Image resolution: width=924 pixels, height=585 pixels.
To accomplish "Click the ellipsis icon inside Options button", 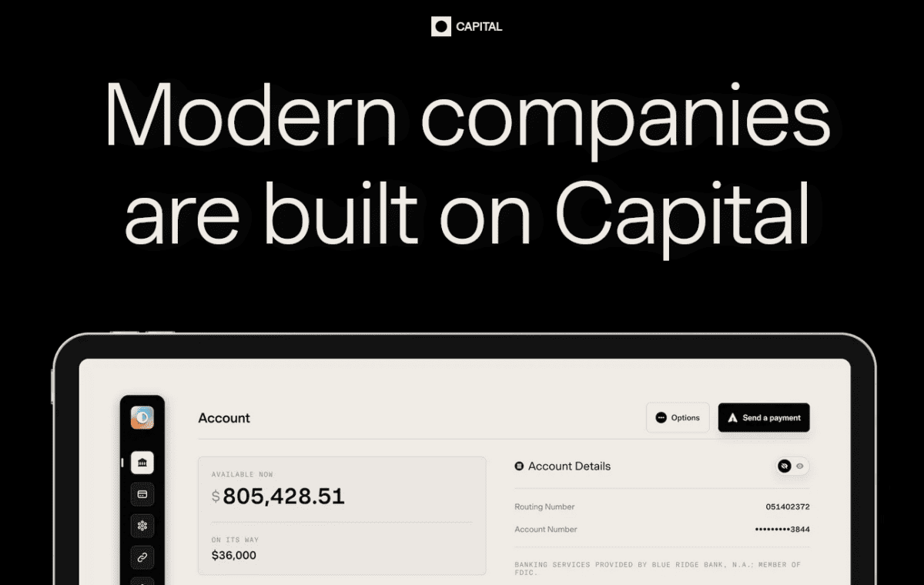I will (660, 417).
